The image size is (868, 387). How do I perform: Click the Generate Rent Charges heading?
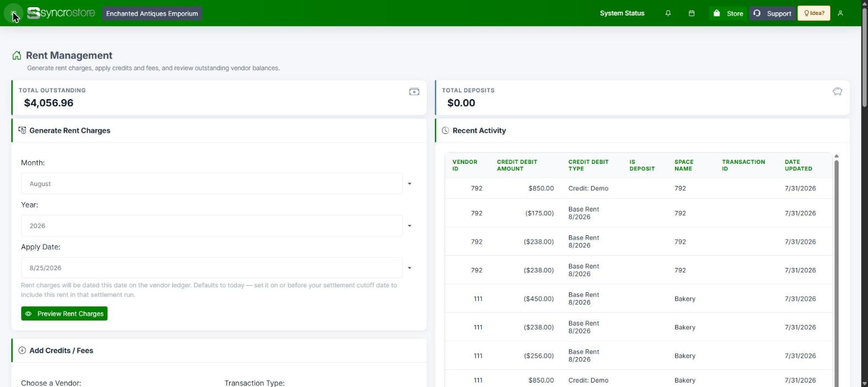[x=70, y=131]
